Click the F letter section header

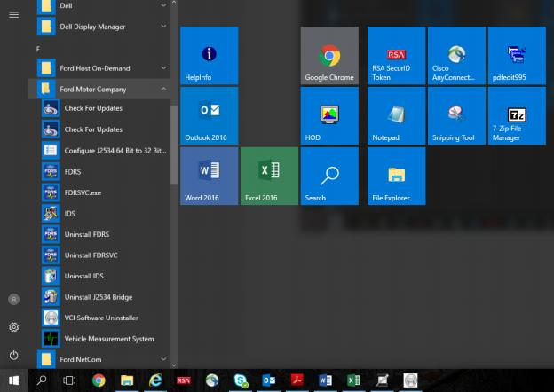click(38, 50)
